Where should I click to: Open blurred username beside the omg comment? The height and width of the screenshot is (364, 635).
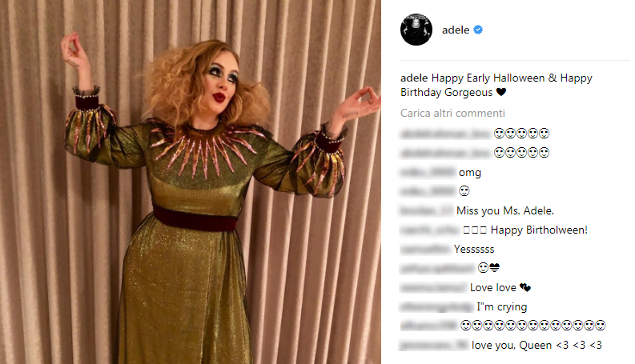click(428, 172)
